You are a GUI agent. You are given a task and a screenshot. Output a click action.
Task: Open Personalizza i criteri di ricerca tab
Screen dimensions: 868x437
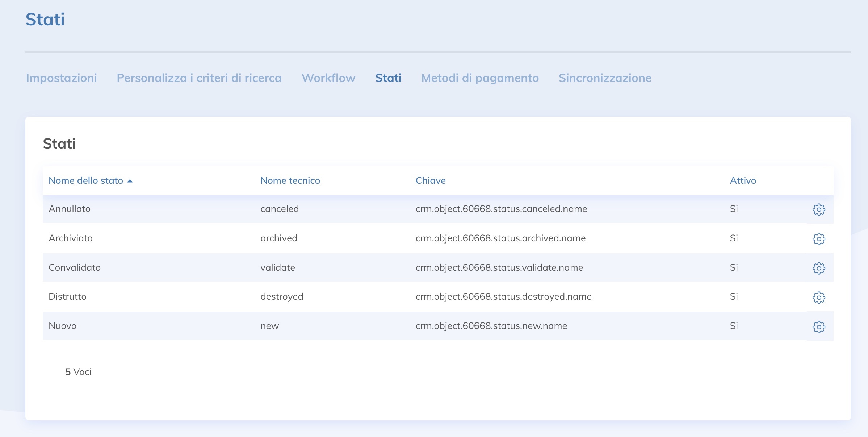tap(199, 78)
